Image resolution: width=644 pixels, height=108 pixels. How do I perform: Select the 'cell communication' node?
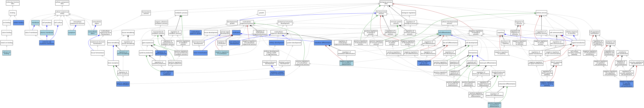[556, 33]
